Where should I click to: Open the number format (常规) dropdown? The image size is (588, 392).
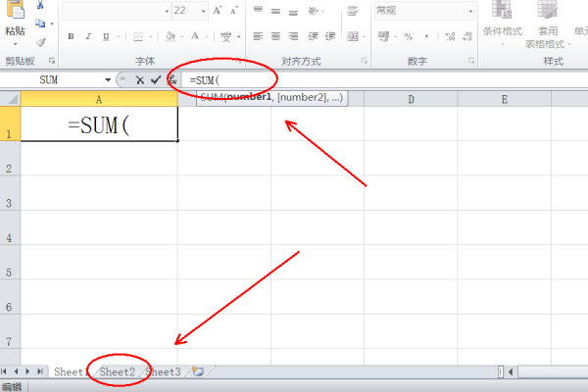(x=470, y=11)
